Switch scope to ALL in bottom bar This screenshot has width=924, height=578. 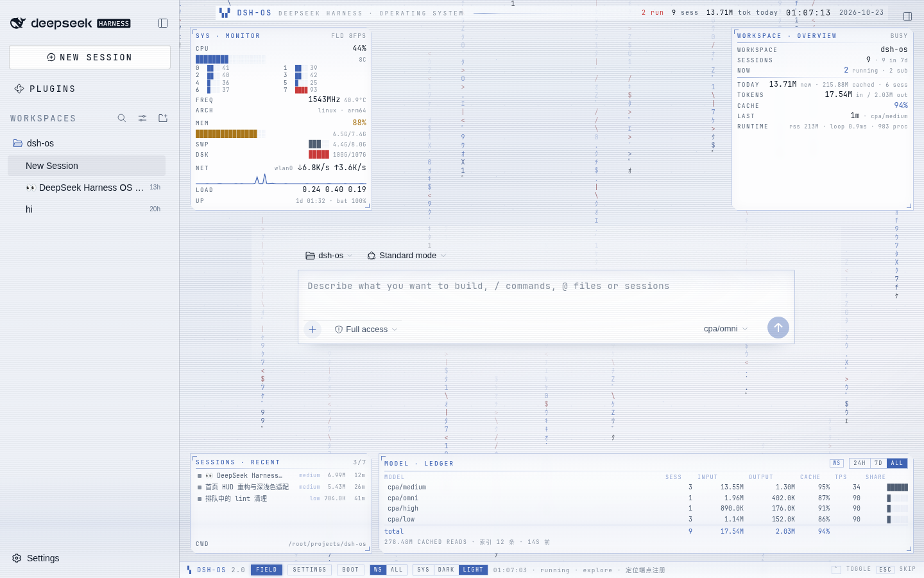[397, 570]
